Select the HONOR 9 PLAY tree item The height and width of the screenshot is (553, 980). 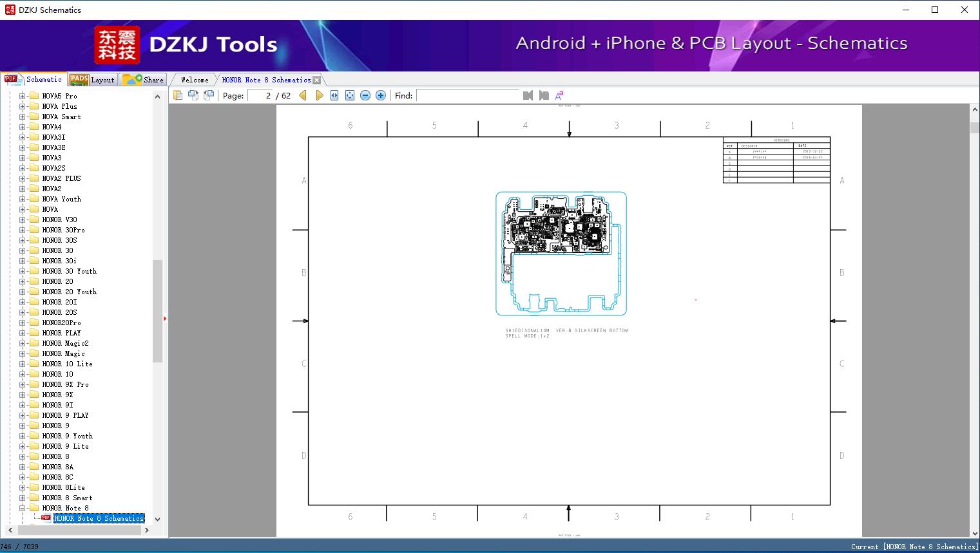[65, 415]
